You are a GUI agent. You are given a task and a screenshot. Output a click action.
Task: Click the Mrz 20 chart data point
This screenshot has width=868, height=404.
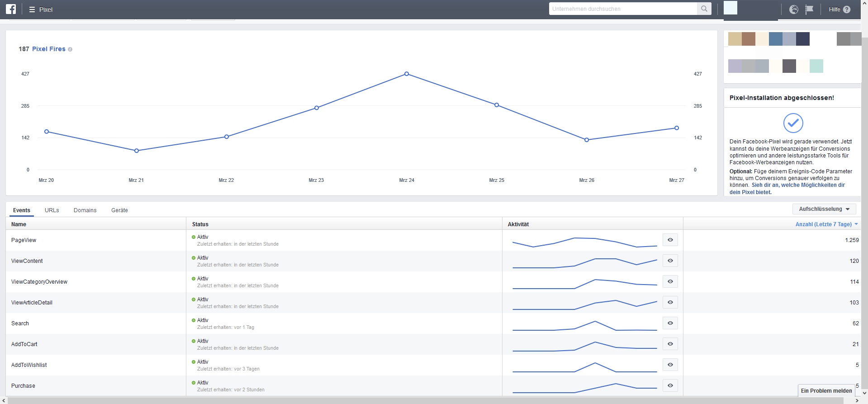[47, 132]
